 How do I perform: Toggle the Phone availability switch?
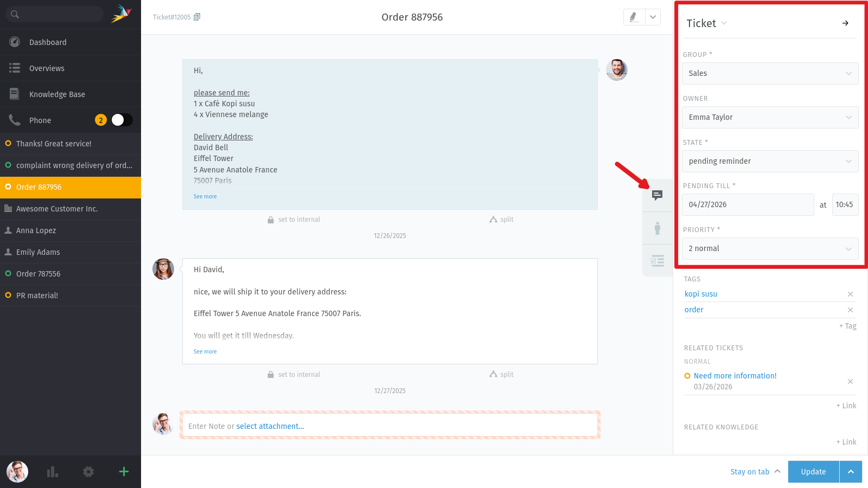point(122,120)
